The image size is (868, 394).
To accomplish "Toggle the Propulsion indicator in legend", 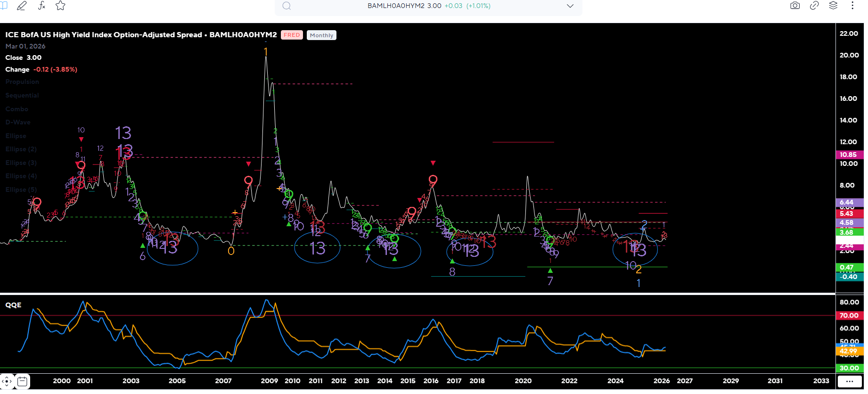I will pos(22,82).
